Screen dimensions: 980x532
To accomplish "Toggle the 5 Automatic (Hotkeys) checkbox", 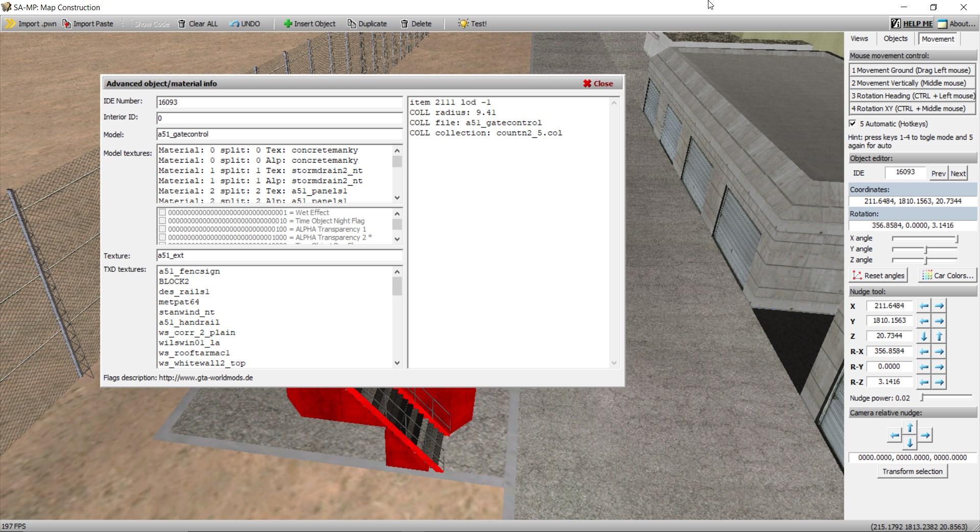I will click(852, 123).
